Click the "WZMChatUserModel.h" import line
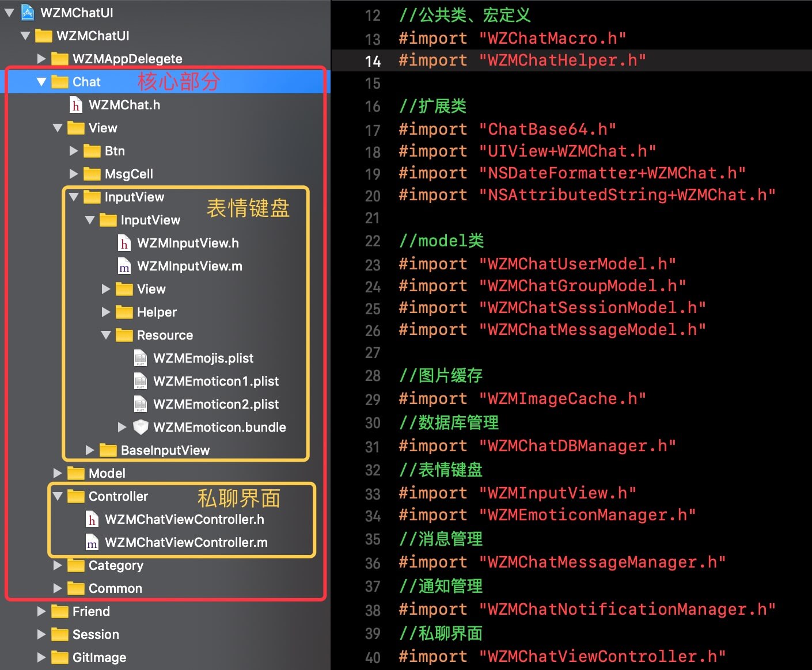812x670 pixels. [x=537, y=264]
